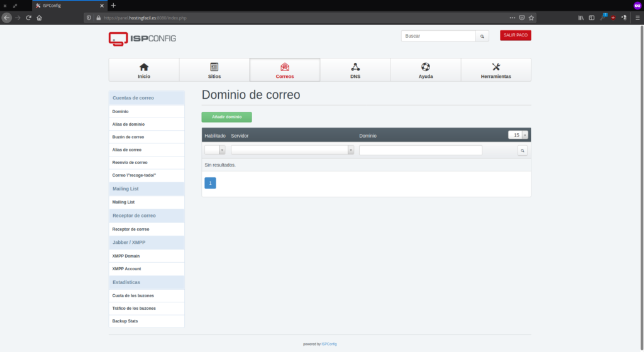This screenshot has width=644, height=352.
Task: Select the DNS network icon
Action: point(355,67)
